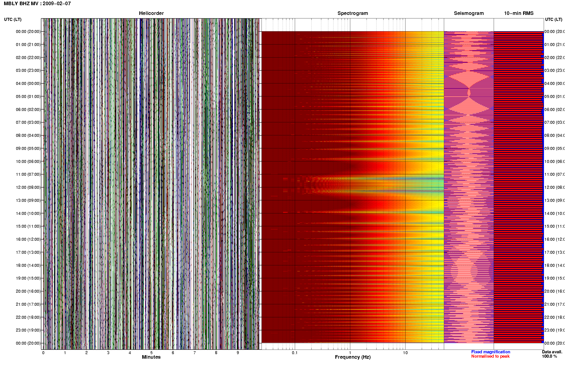
Task: Click the '14:00 (10:00)' left time label
Action: coord(28,213)
